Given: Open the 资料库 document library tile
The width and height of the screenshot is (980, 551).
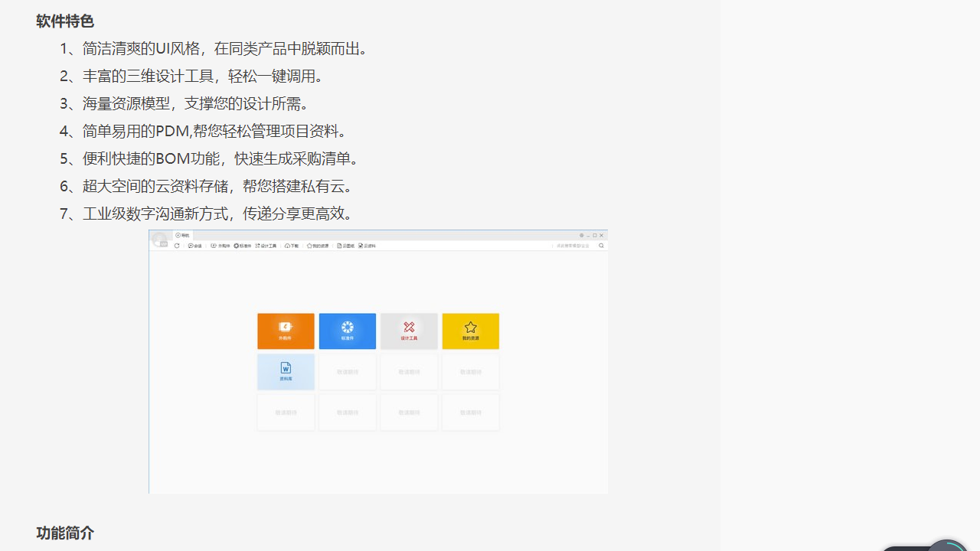Looking at the screenshot, I should click(x=286, y=371).
